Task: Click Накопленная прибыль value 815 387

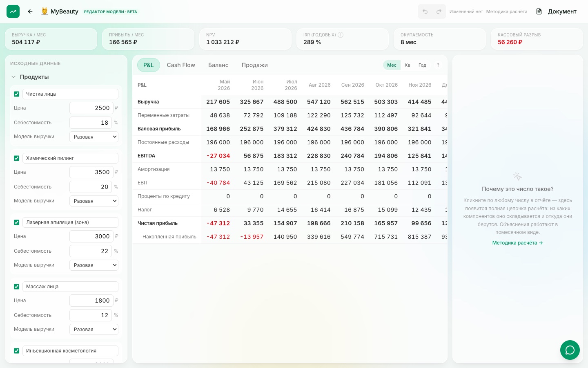Action: [419, 237]
